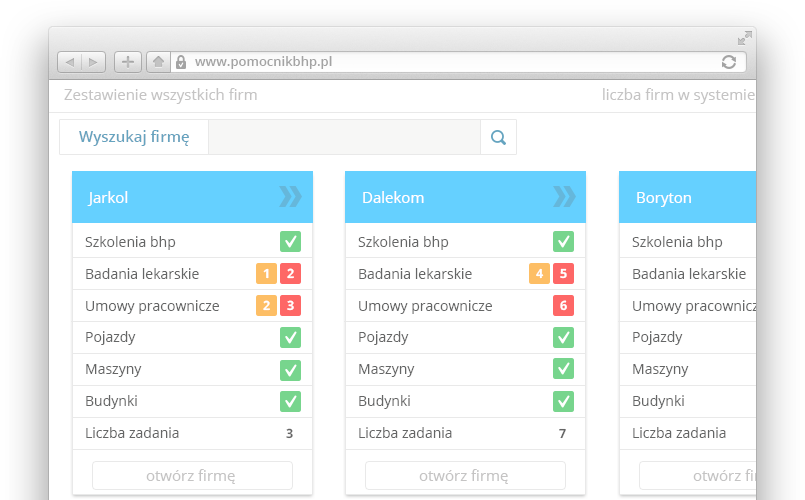The image size is (805, 500).
Task: Toggle Jarkol Budynki green checkmark
Action: coord(290,402)
